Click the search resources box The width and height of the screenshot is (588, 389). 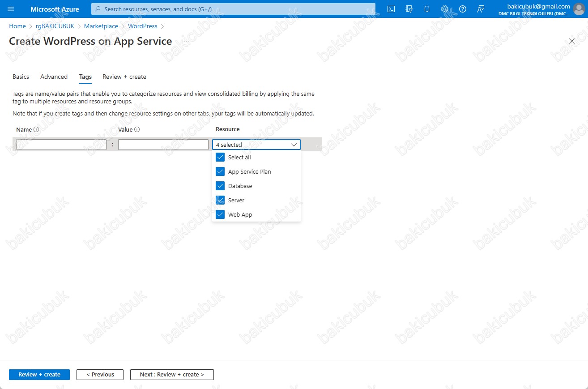[x=233, y=9]
